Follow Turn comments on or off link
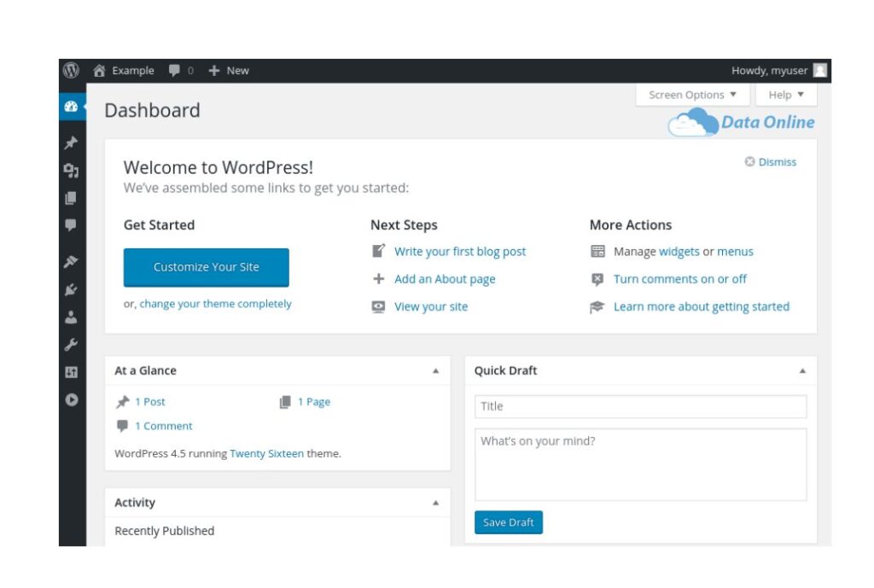Image resolution: width=874 pixels, height=588 pixels. coord(680,279)
